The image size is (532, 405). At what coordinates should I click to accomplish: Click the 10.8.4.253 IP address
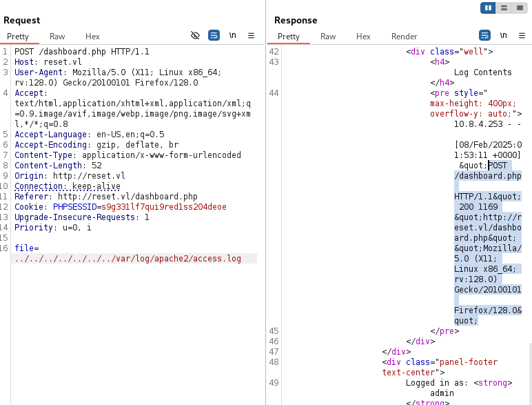click(x=478, y=124)
